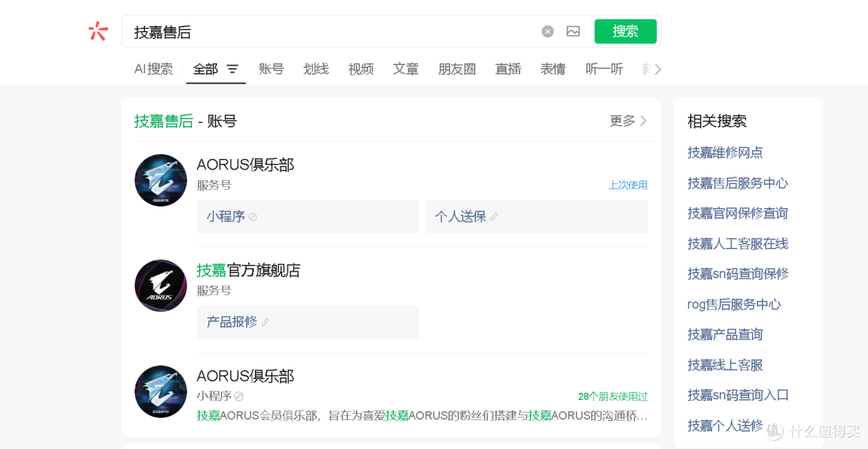Click the 个人送保 shortcut button
Image resolution: width=868 pixels, height=449 pixels.
click(x=536, y=217)
